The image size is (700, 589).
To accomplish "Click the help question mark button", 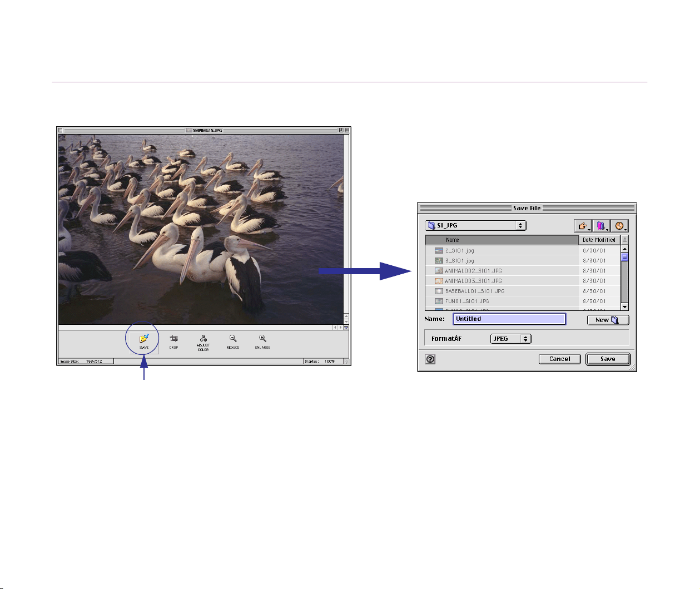I will (430, 359).
